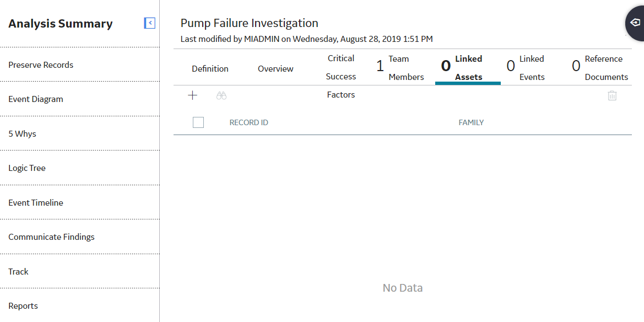
Task: Switch to the Definition tab
Action: pyautogui.click(x=210, y=69)
